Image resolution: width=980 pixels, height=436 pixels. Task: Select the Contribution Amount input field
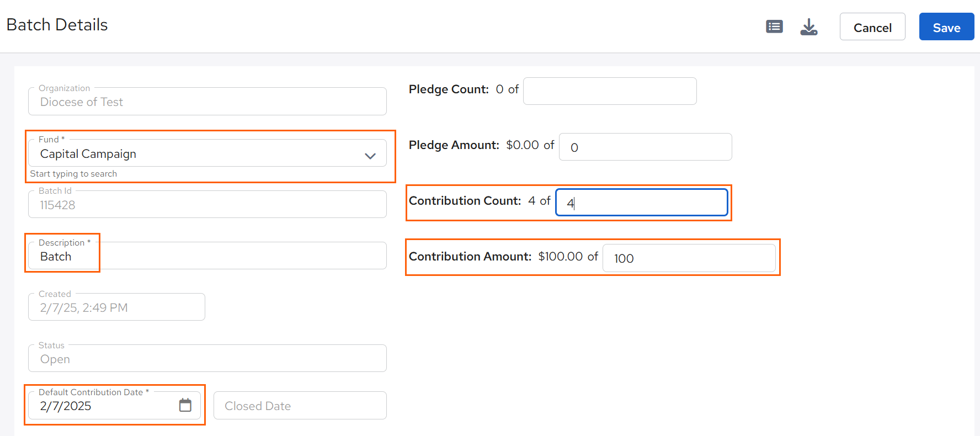pyautogui.click(x=689, y=258)
